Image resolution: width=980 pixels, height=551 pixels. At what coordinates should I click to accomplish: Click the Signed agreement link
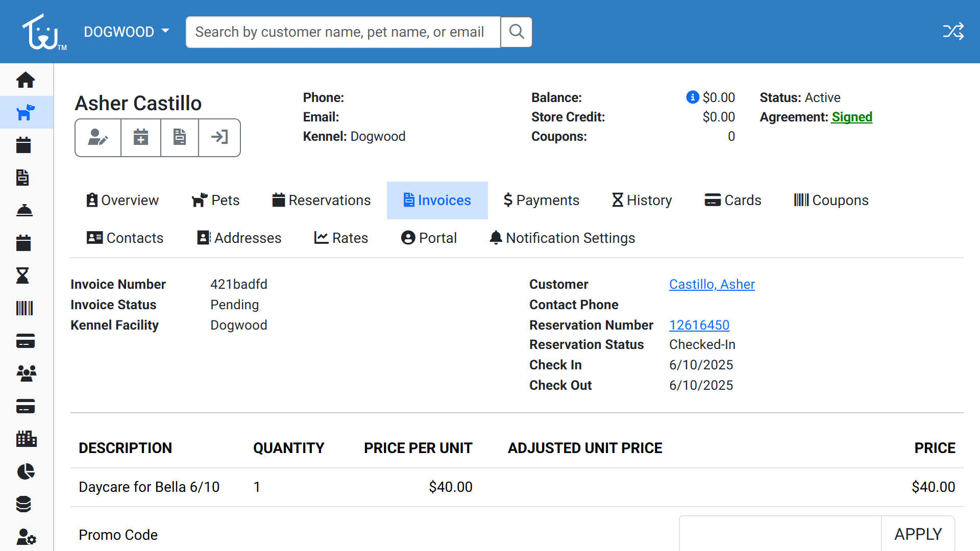(851, 117)
